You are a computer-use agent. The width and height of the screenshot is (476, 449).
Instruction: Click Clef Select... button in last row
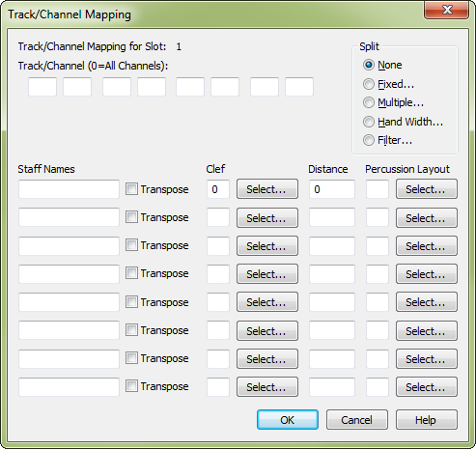(x=267, y=387)
